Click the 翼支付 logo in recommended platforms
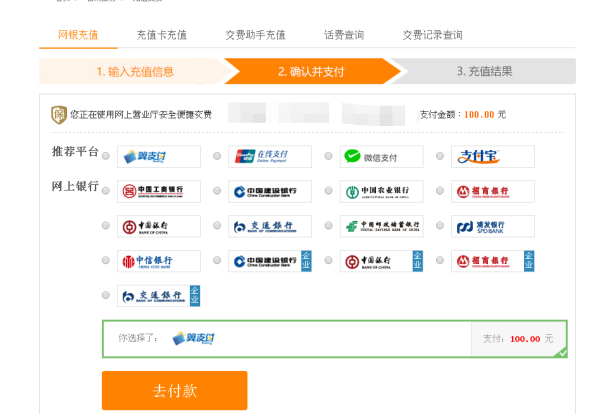600x414 pixels. pyautogui.click(x=159, y=156)
